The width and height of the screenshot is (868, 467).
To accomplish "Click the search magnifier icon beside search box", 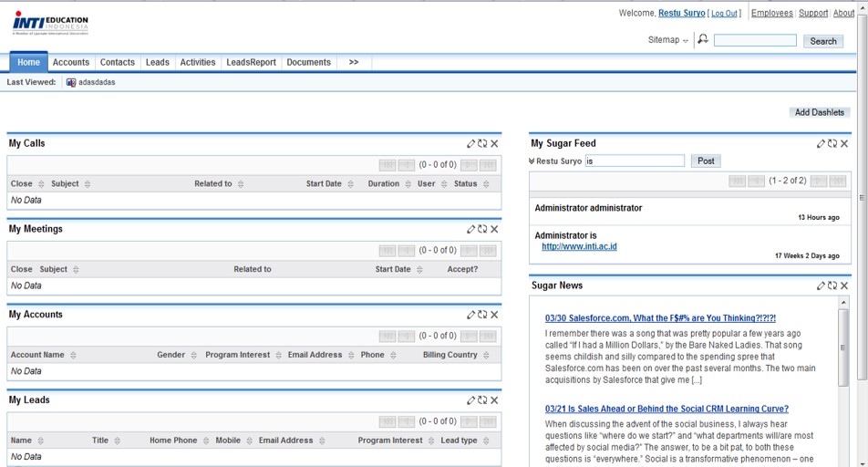I will click(702, 40).
